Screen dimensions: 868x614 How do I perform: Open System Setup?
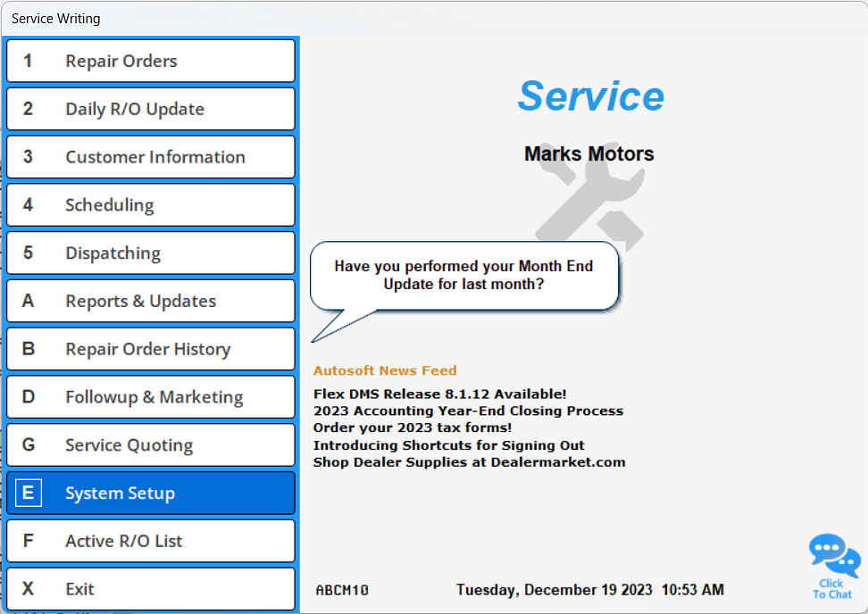click(150, 493)
